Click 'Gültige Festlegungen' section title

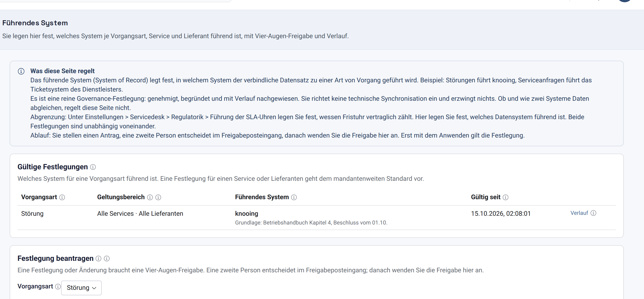52,167
